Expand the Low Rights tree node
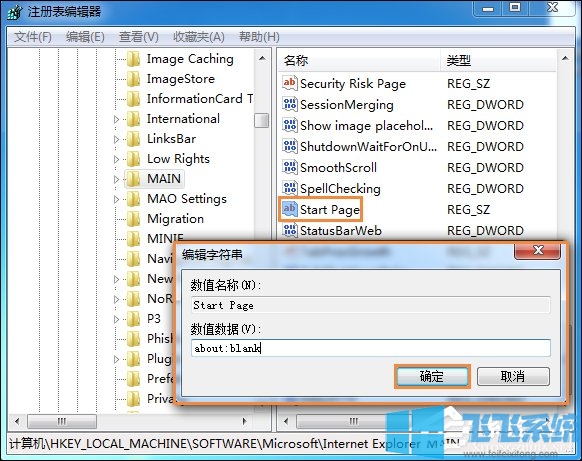The height and width of the screenshot is (461, 582). click(116, 160)
